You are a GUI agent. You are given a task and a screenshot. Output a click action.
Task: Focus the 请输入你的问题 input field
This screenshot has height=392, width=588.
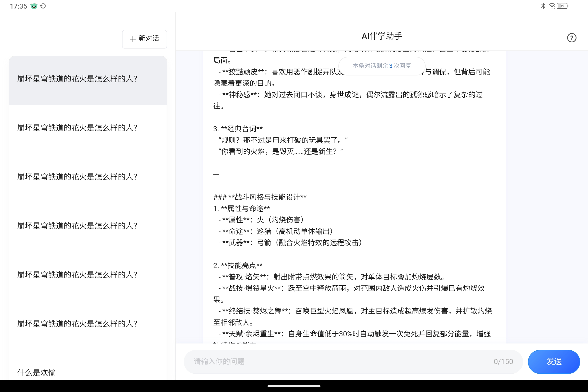click(x=353, y=362)
